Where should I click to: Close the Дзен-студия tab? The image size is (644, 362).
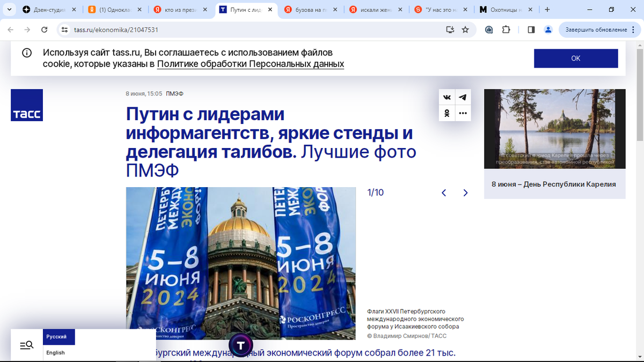[74, 10]
